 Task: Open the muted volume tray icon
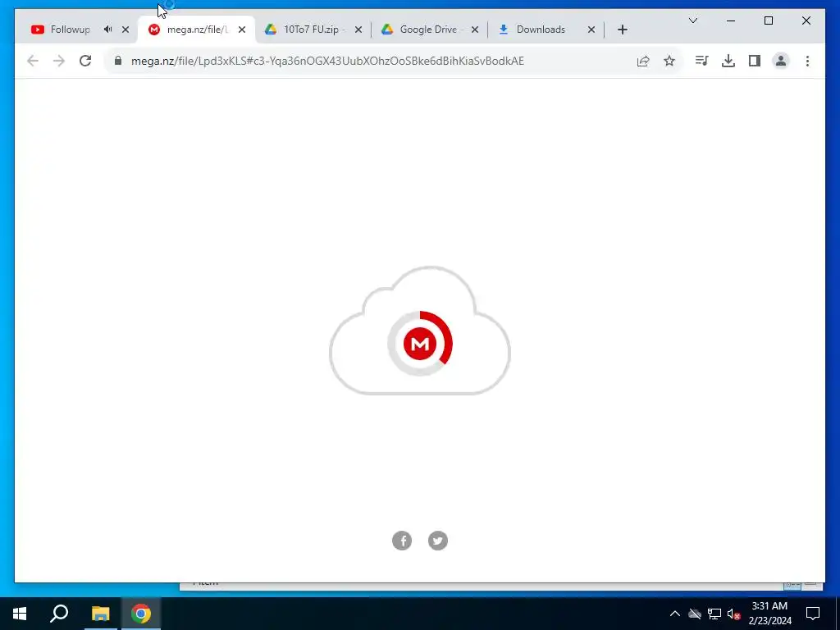(x=733, y=614)
